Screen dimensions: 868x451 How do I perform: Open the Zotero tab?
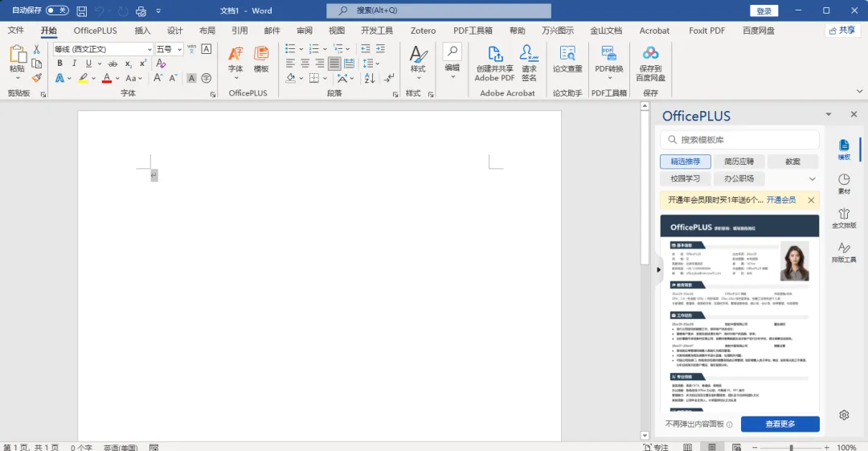tap(423, 31)
